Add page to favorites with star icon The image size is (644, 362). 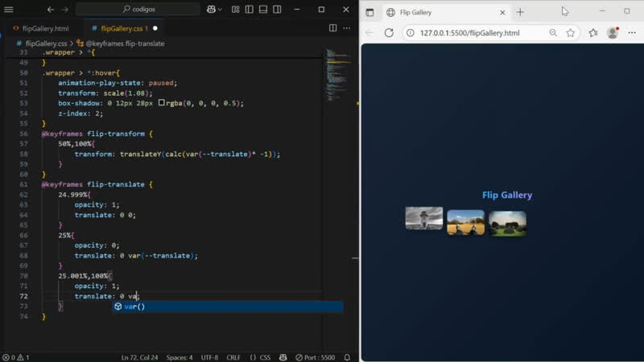(x=571, y=33)
